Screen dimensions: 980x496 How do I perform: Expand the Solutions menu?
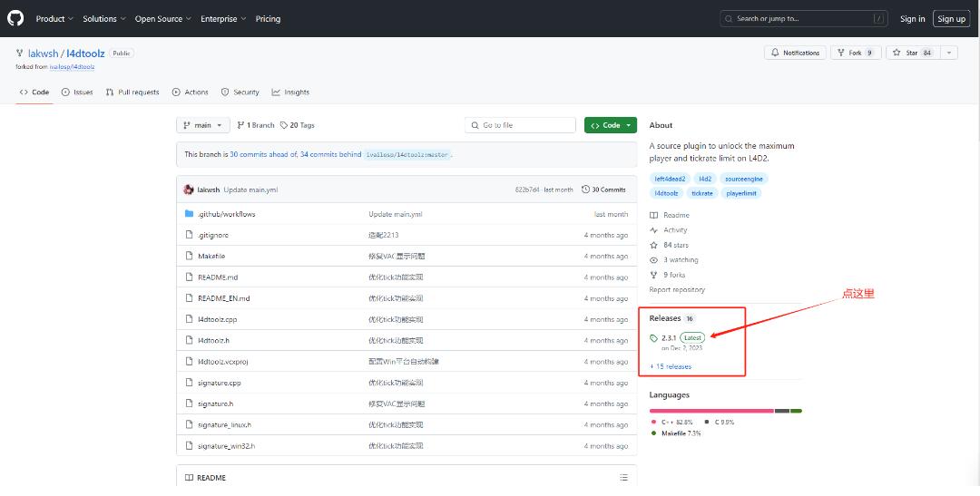point(104,19)
